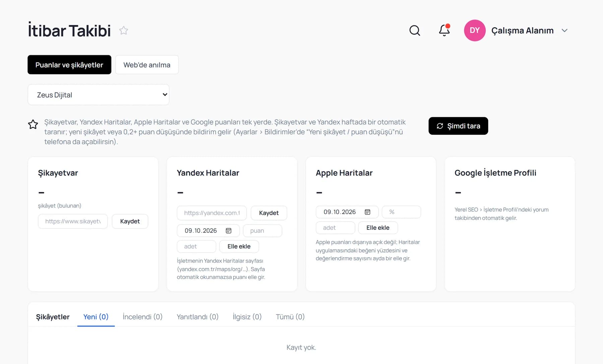Open the notifications bell
The height and width of the screenshot is (364, 603).
[x=444, y=30]
